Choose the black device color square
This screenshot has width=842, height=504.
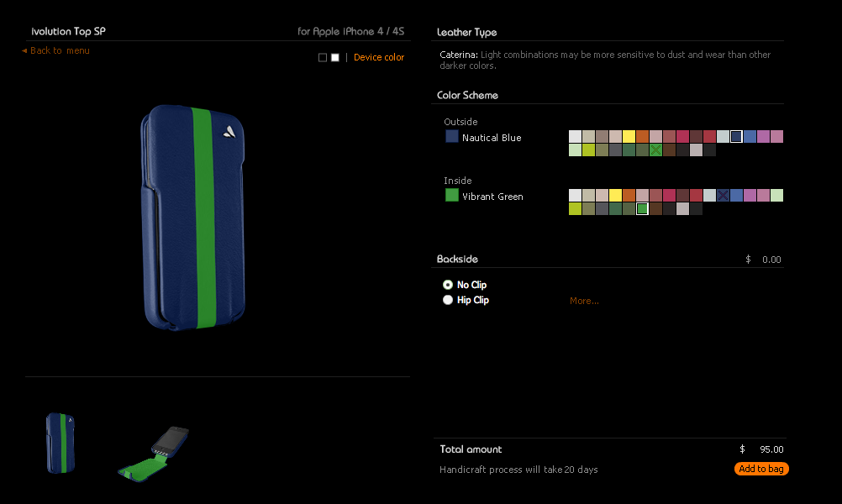[x=322, y=57]
